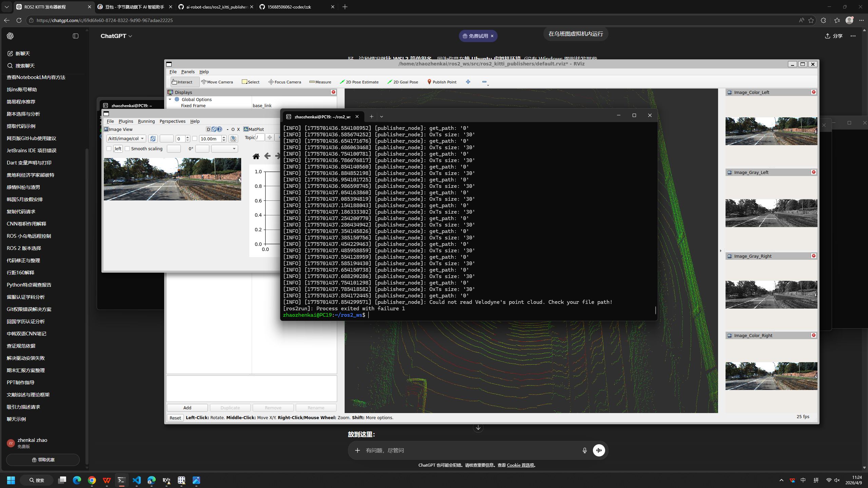Viewport: 868px width, 488px height.
Task: Toggle the checkbox before the 10.00m field
Action: coord(195,138)
